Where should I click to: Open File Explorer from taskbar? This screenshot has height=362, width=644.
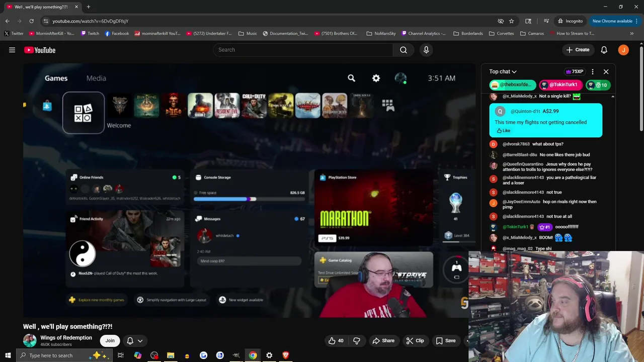(171, 355)
